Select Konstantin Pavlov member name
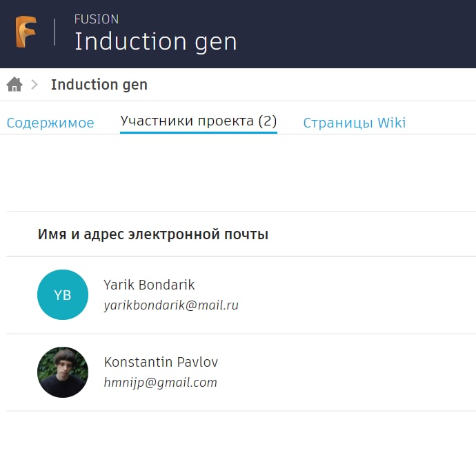 (161, 362)
